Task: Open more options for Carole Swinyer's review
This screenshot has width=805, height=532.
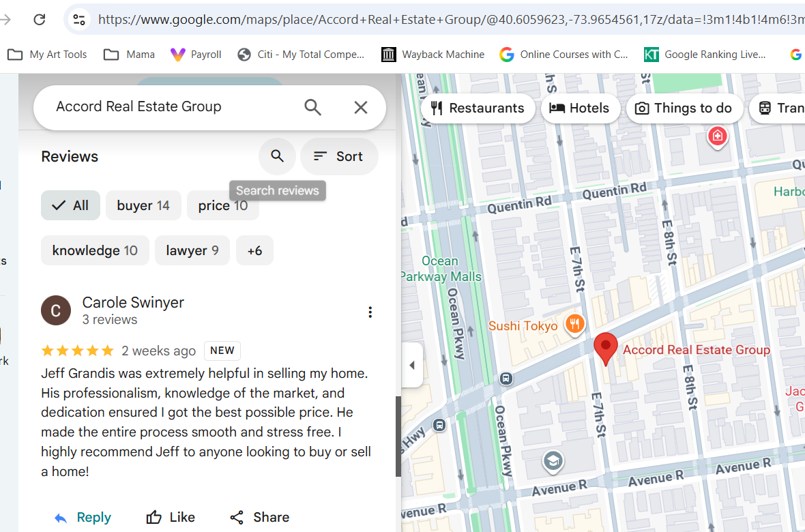Action: [x=370, y=312]
